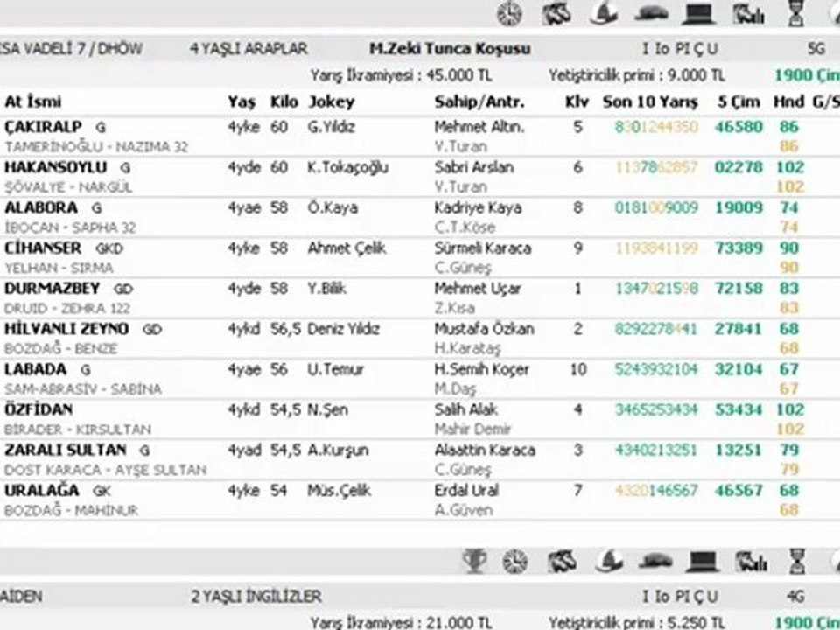Open jockey G.Yıldız profile

click(331, 127)
